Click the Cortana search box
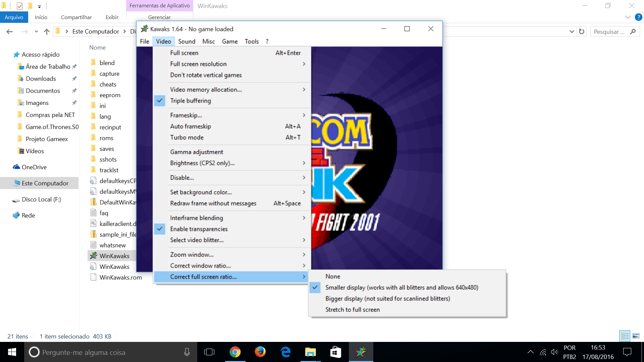644x362 pixels. tap(111, 352)
